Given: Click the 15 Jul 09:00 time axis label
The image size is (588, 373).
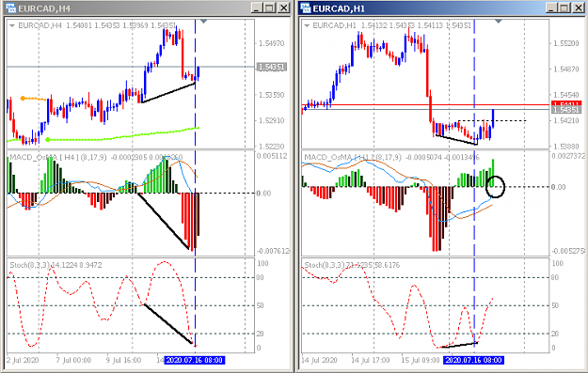Looking at the screenshot, I should 420,360.
